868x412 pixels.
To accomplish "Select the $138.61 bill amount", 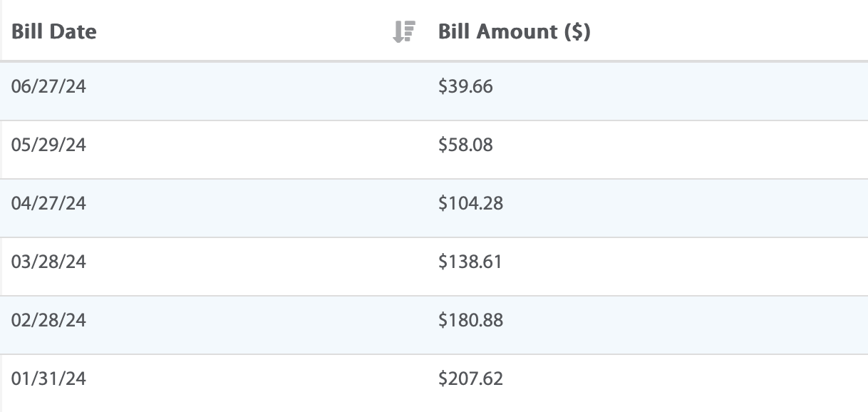I will coord(470,262).
